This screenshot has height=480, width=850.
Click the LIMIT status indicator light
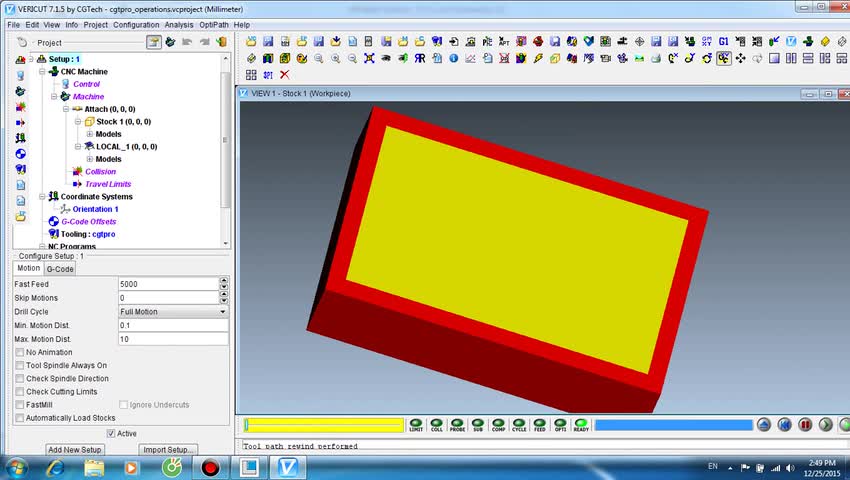(x=416, y=425)
